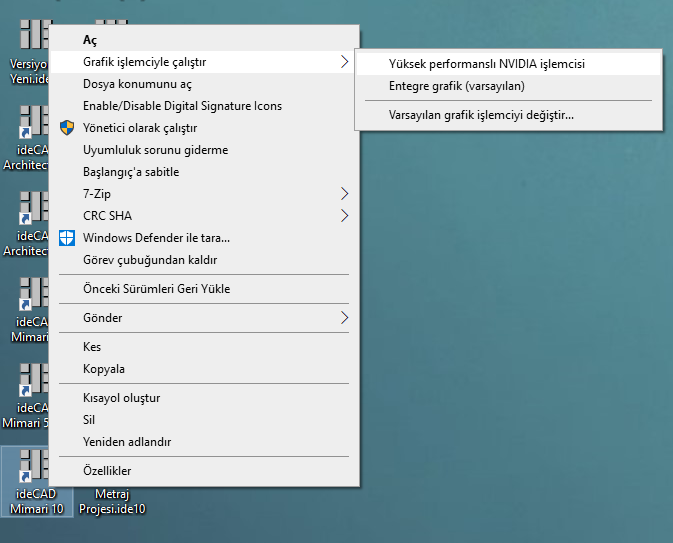
Task: Expand arrow next to Grafik işlemciyle çalıştır
Action: pyautogui.click(x=344, y=62)
